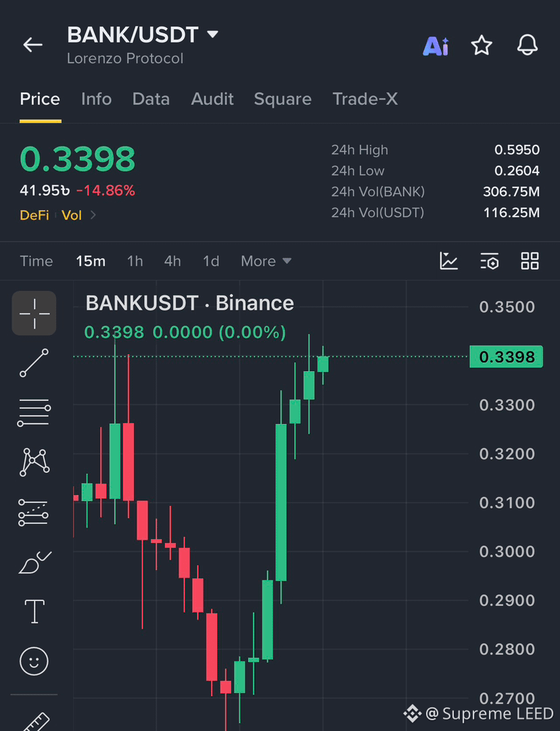Switch to the Price tab

[40, 99]
